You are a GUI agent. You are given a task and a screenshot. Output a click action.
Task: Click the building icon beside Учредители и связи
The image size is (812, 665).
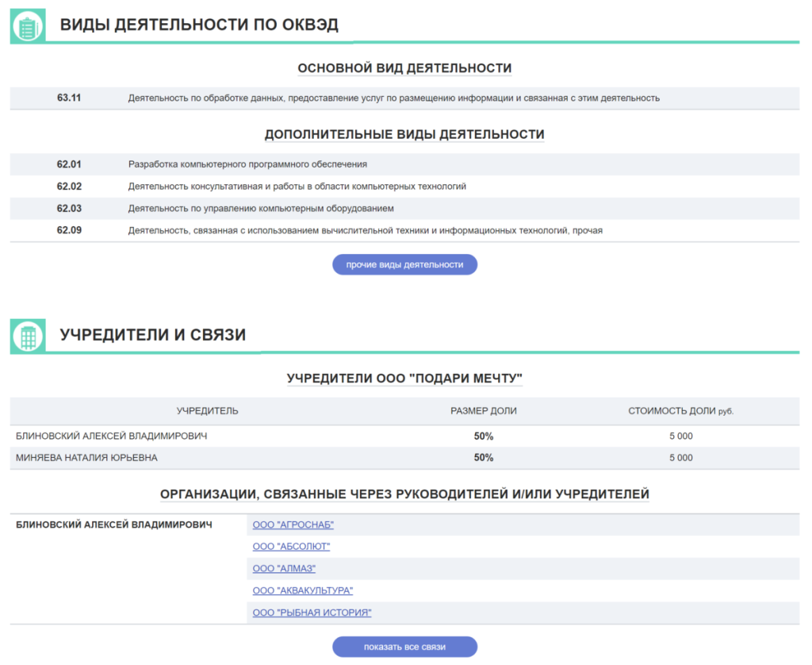point(28,337)
